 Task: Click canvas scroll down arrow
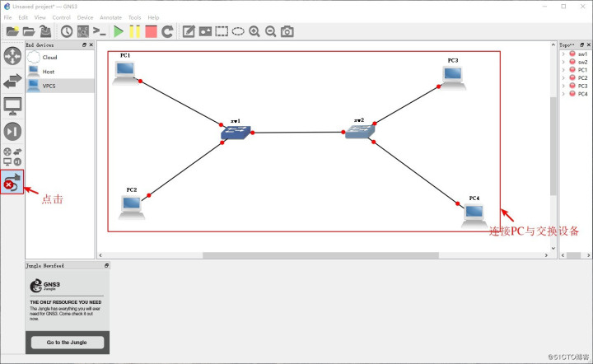553,249
